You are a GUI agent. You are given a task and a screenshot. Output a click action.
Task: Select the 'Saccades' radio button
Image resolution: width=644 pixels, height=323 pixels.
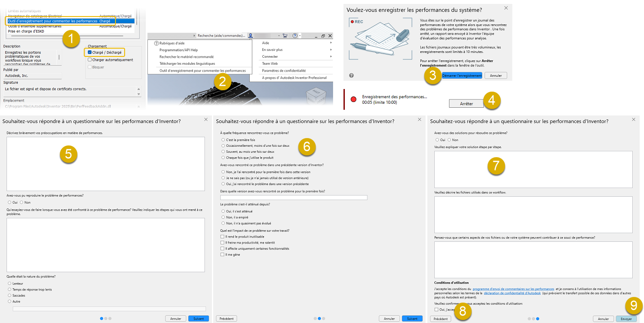10,295
